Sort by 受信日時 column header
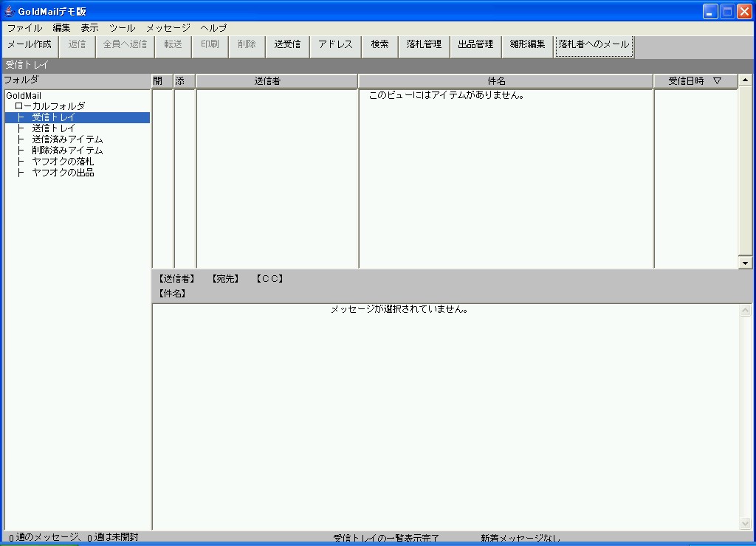This screenshot has width=756, height=546. pyautogui.click(x=694, y=81)
